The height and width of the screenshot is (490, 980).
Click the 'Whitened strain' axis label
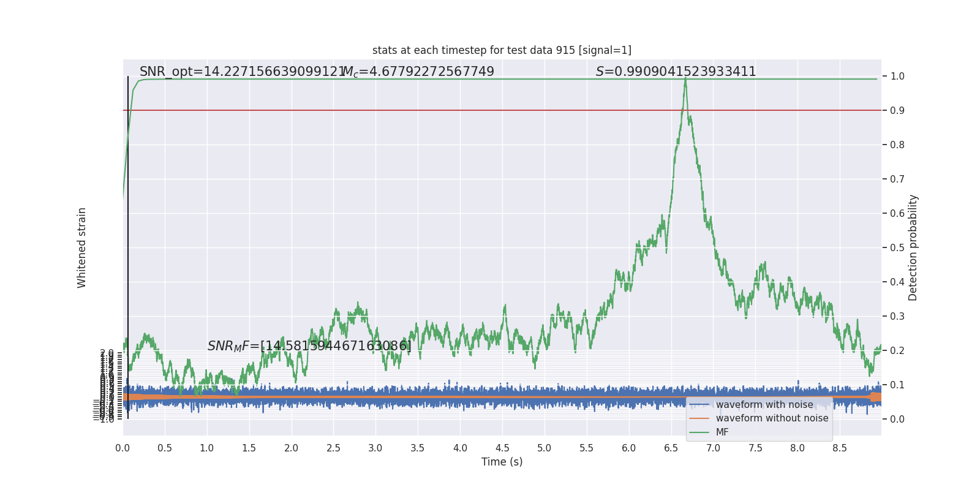click(x=81, y=247)
